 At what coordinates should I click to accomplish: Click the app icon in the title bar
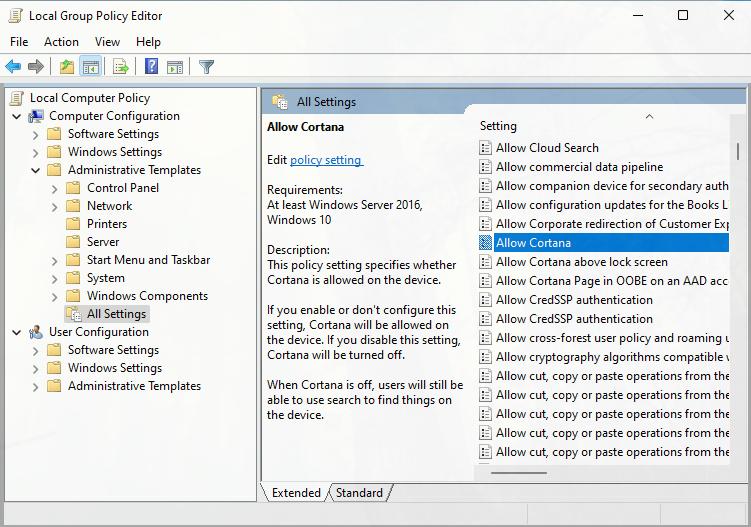(x=15, y=16)
